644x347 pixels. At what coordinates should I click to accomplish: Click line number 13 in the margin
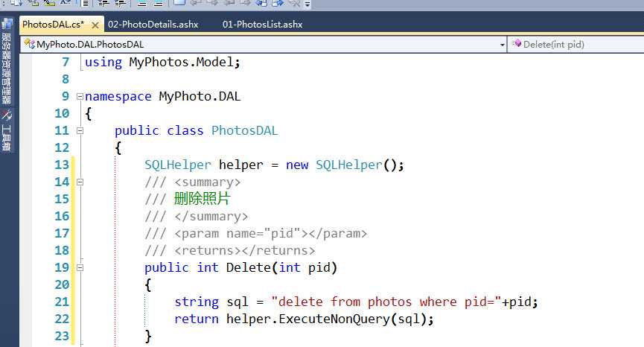tap(62, 165)
